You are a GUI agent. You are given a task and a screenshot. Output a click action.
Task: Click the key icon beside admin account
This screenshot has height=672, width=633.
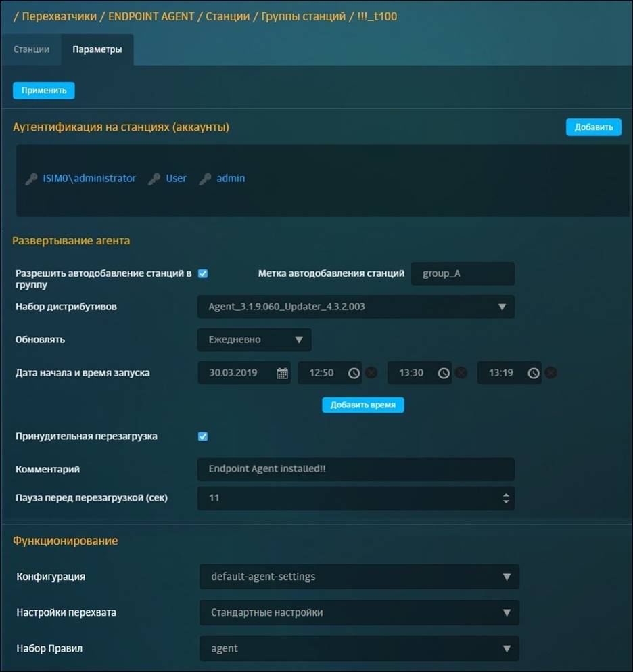[205, 179]
